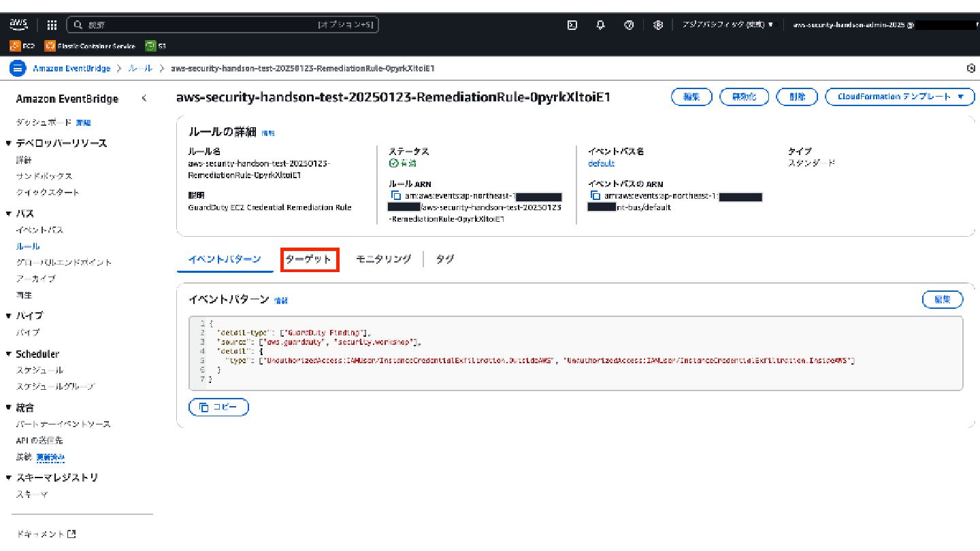Image resolution: width=980 pixels, height=551 pixels.
Task: Open ルール in sidebar
Action: tap(28, 246)
